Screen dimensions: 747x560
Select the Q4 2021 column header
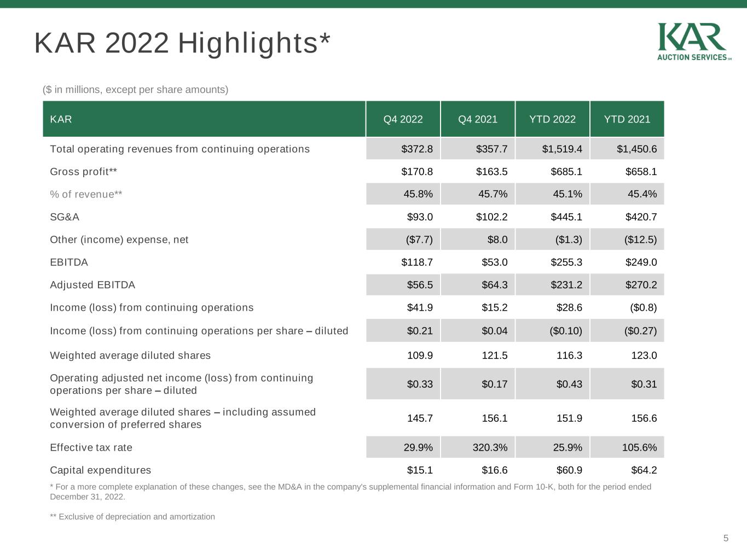[x=477, y=119]
